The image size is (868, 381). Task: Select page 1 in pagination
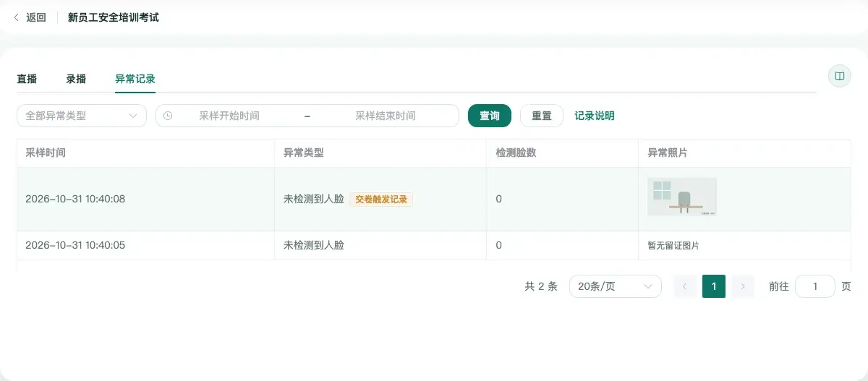[714, 286]
